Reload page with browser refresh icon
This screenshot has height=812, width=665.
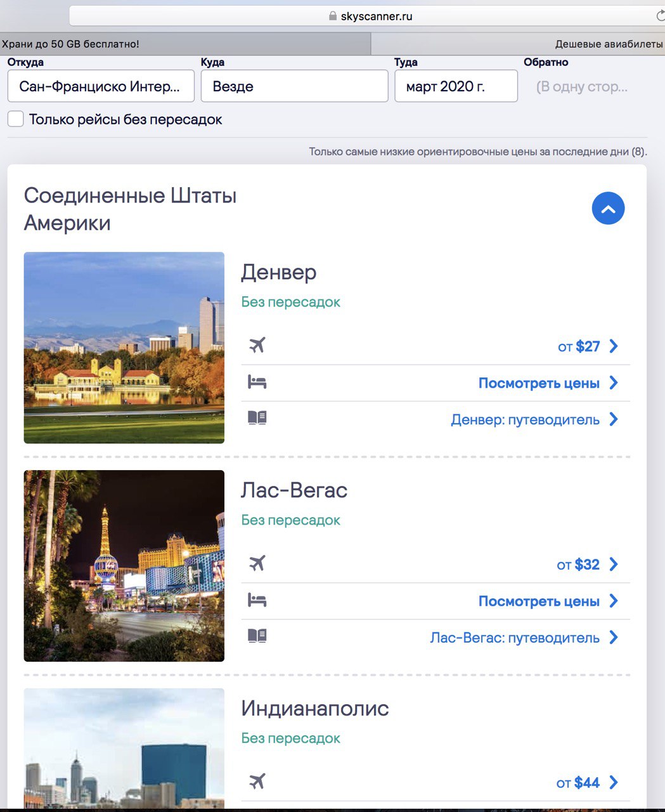(659, 16)
